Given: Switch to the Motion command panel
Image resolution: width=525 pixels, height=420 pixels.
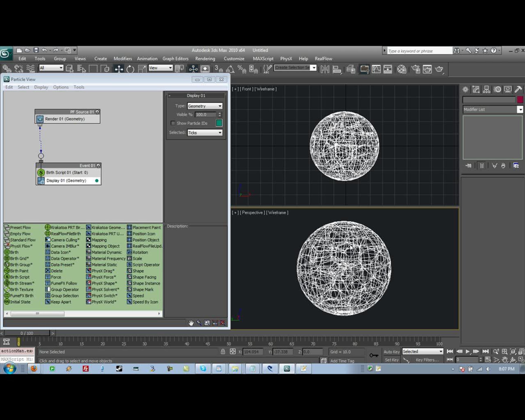Looking at the screenshot, I should pyautogui.click(x=497, y=89).
